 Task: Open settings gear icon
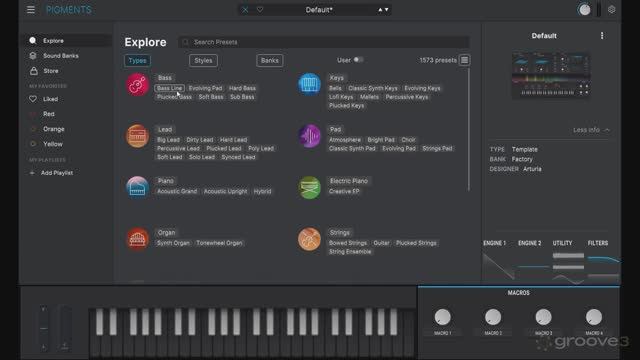[611, 9]
